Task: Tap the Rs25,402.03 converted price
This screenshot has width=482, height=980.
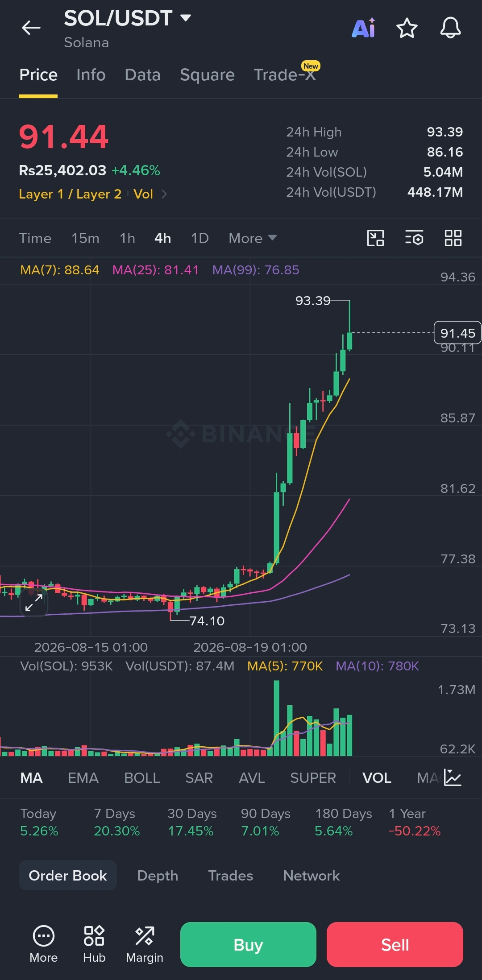Action: 62,170
